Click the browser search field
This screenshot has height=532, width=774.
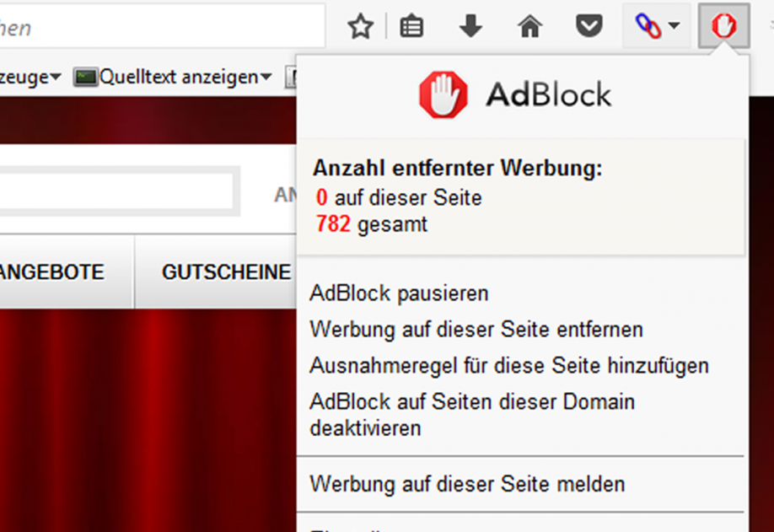click(160, 27)
